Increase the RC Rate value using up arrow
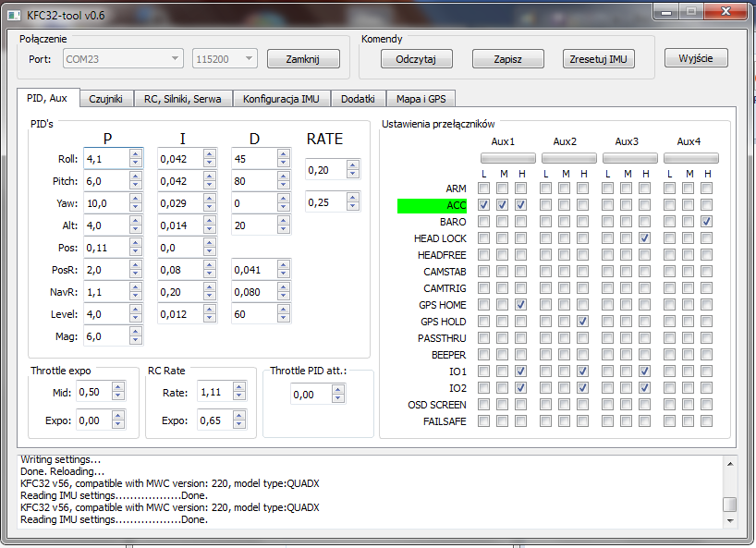The width and height of the screenshot is (756, 548). 238,388
